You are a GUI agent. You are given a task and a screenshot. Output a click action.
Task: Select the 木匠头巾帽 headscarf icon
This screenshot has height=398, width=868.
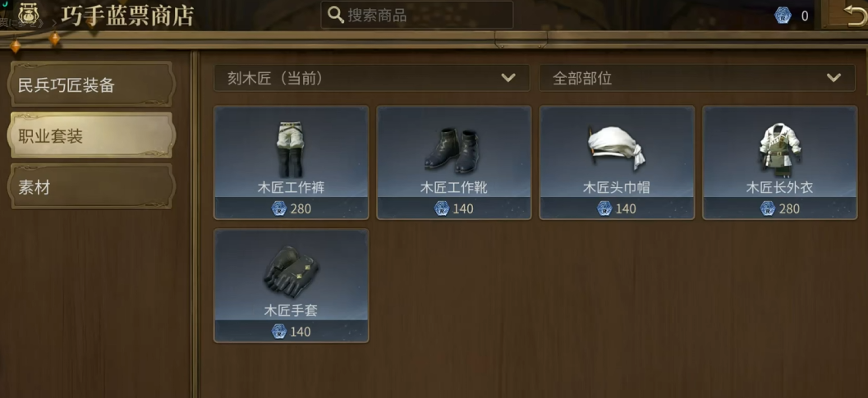(x=616, y=148)
